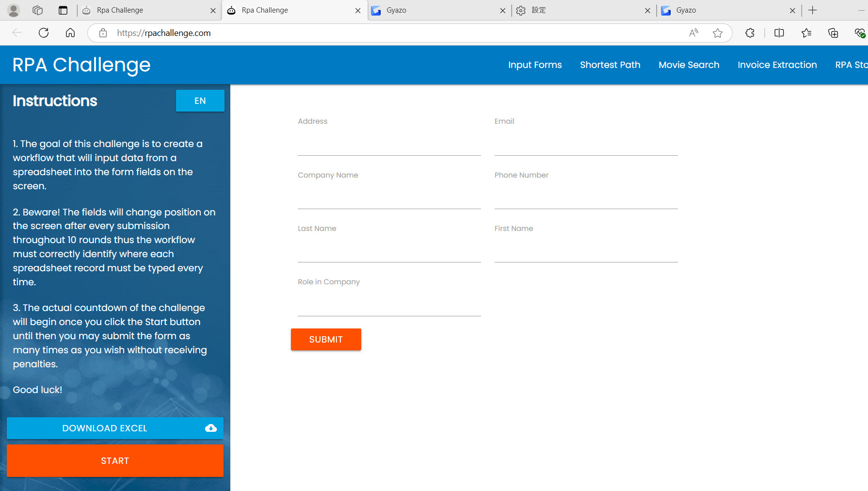The width and height of the screenshot is (868, 491).
Task: Toggle the split screen icon
Action: coord(779,33)
